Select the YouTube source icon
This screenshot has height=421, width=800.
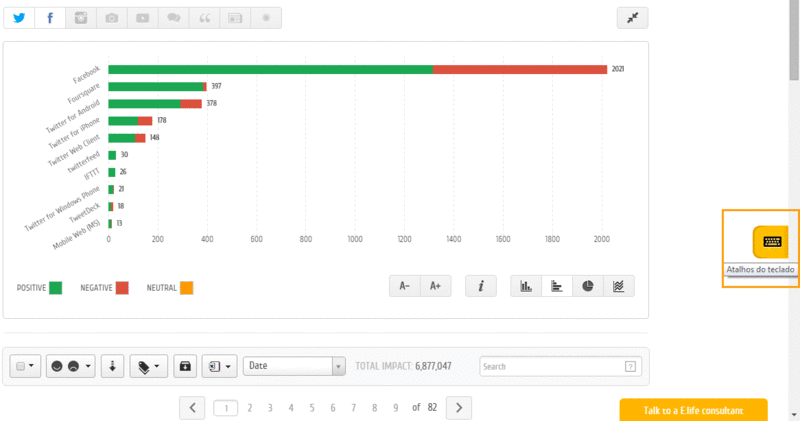(x=143, y=18)
